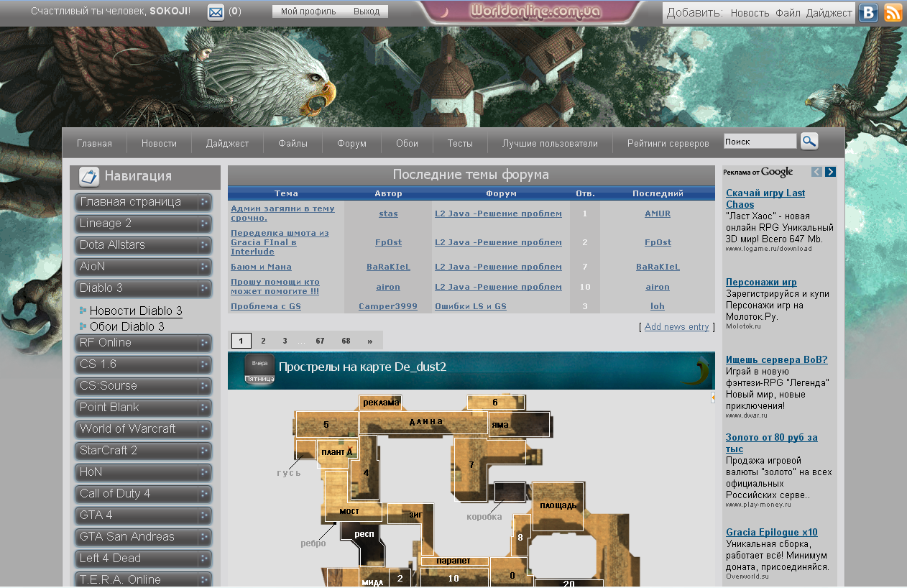Open topic Проблема с GS
This screenshot has height=588, width=907.
point(266,306)
